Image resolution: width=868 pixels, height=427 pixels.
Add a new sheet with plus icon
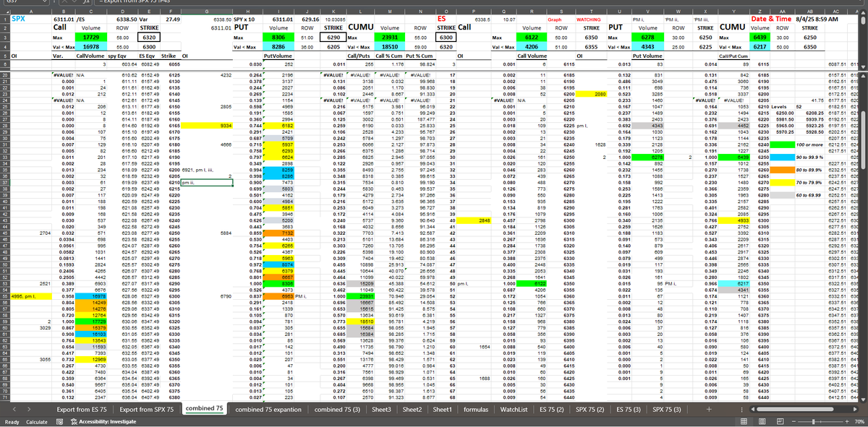point(709,409)
